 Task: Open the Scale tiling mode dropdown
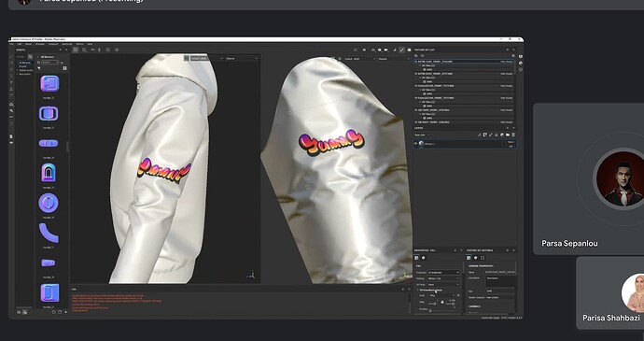tap(441, 295)
